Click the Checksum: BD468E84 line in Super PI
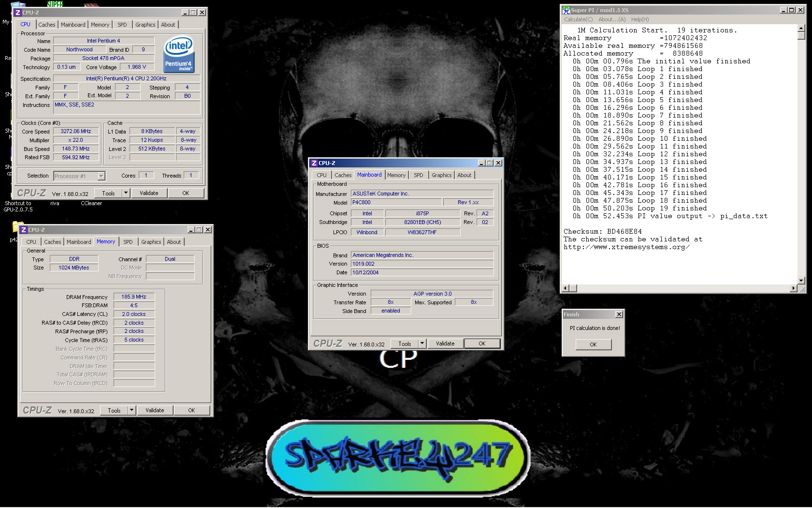The image size is (812, 508). tap(603, 232)
